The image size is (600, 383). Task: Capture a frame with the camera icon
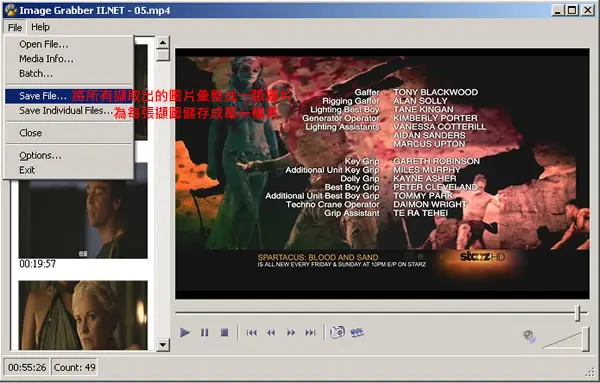[338, 332]
